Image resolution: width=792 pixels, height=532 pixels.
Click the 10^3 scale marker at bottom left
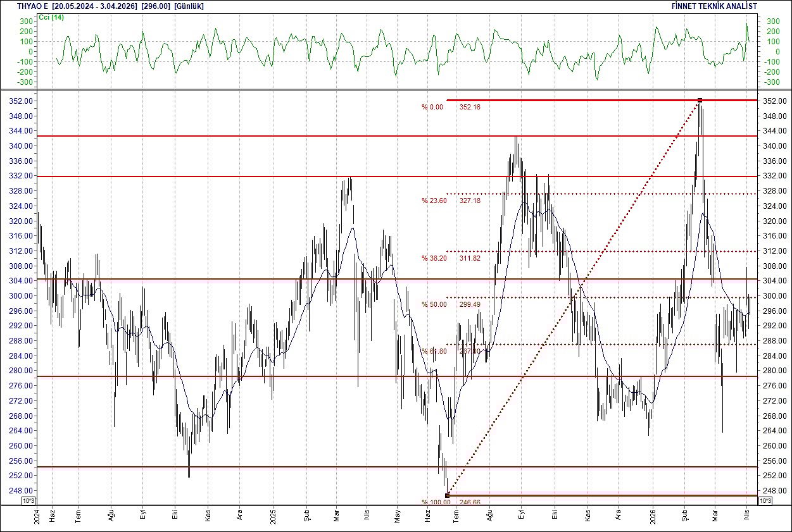(x=29, y=501)
